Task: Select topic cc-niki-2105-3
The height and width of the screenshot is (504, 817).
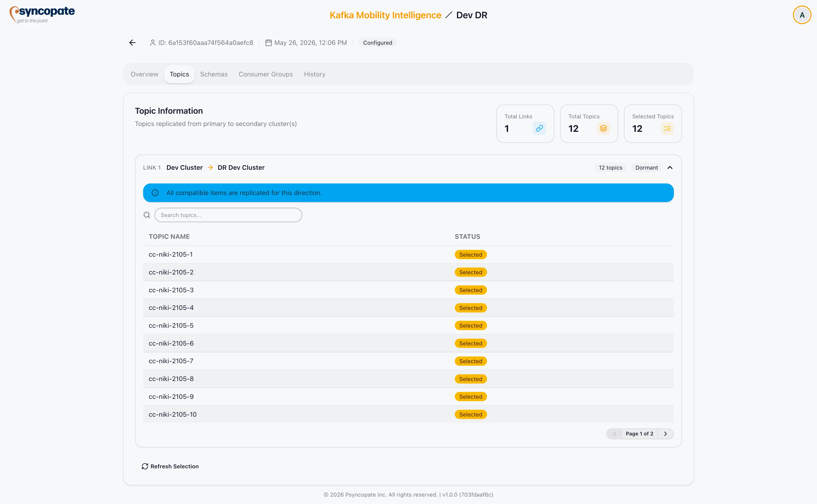Action: 408,290
